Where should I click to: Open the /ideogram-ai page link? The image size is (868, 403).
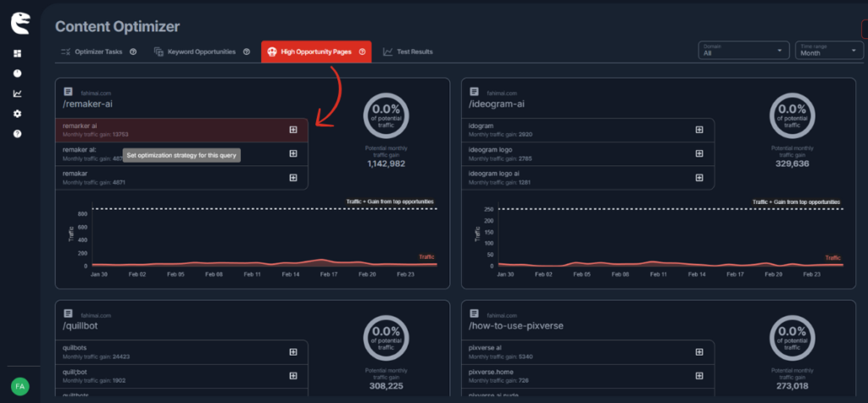click(497, 104)
